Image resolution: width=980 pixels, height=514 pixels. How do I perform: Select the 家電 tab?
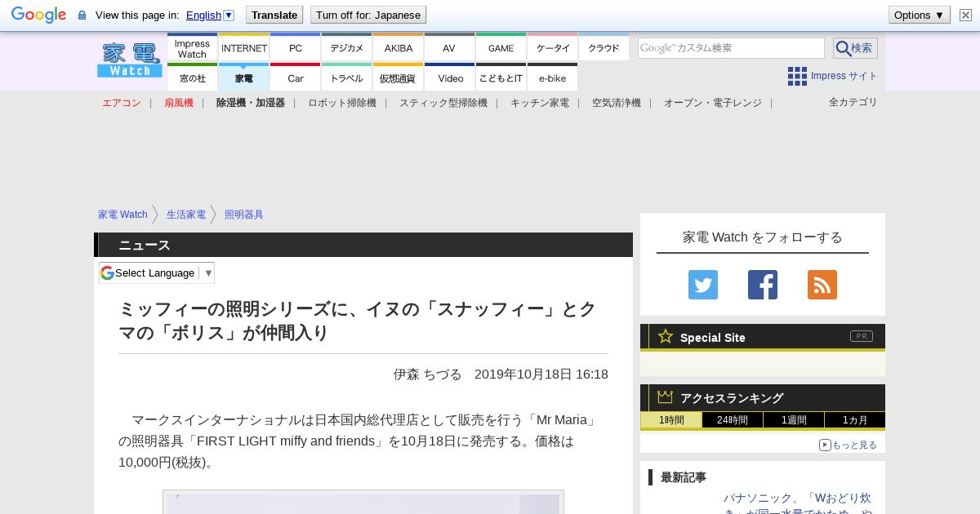[x=243, y=78]
